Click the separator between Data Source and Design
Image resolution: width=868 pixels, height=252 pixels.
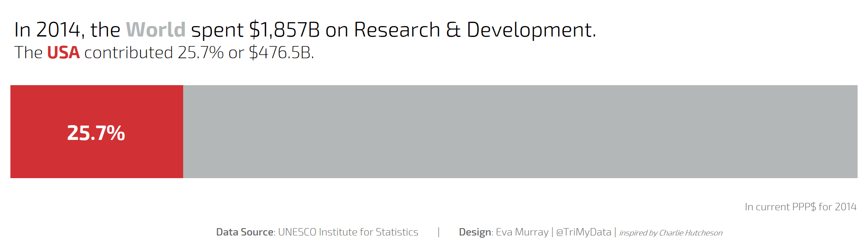(439, 232)
